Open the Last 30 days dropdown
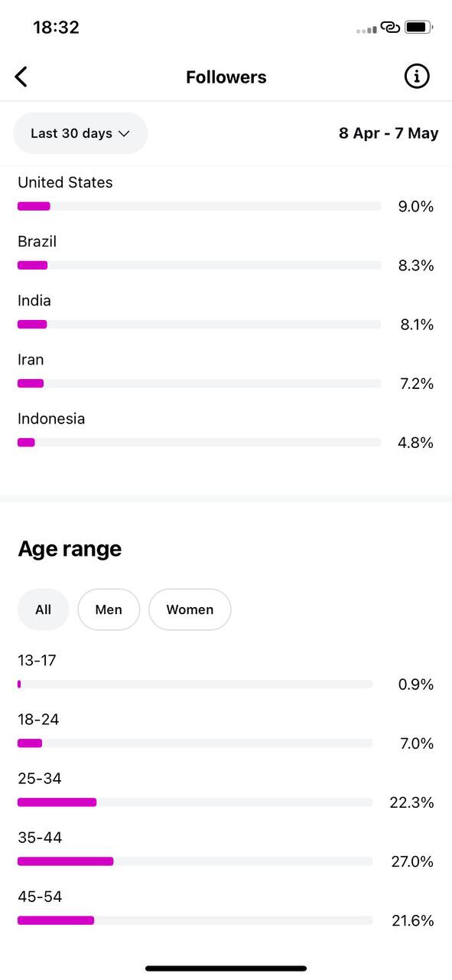Image resolution: width=452 pixels, height=980 pixels. click(80, 133)
